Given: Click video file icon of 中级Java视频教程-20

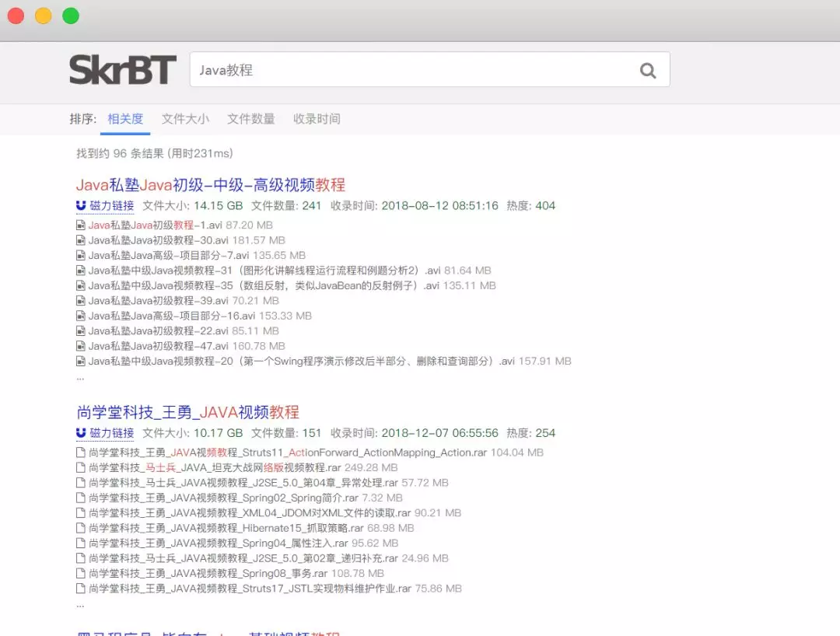Looking at the screenshot, I should (x=80, y=362).
